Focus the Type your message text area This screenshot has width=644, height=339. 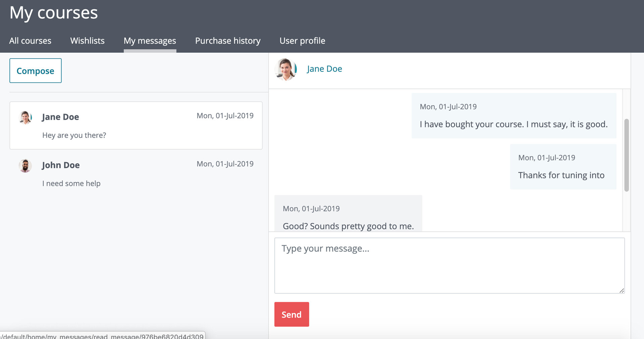coord(449,265)
